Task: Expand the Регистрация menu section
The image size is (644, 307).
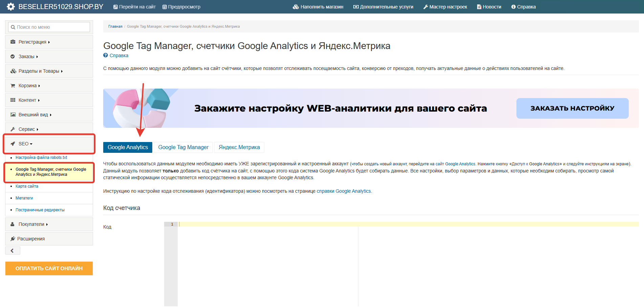Action: point(32,42)
